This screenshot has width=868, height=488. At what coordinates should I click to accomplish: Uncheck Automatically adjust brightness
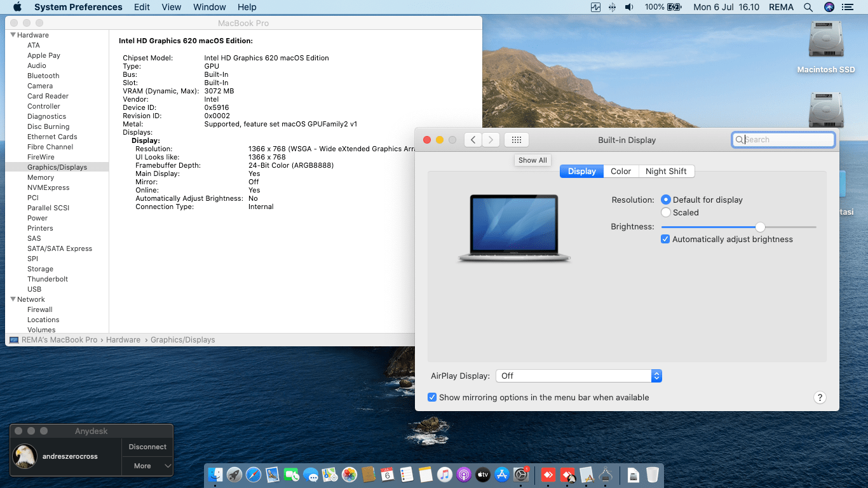pos(665,240)
